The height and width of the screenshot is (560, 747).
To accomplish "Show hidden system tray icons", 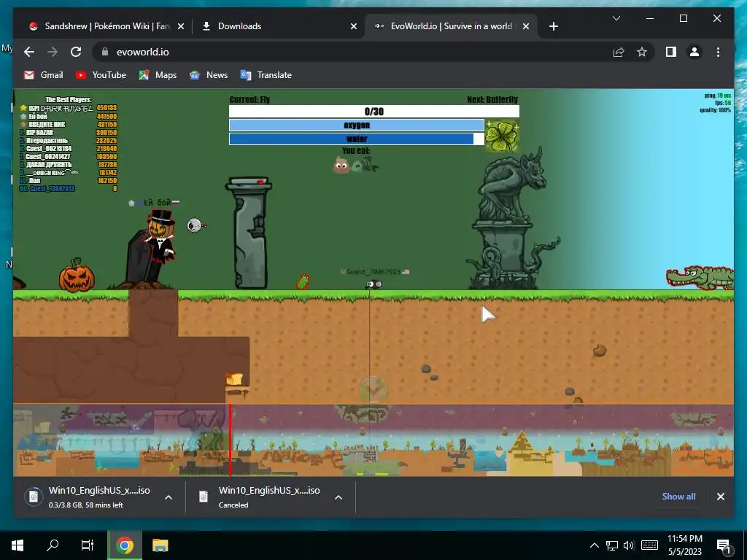I will pyautogui.click(x=594, y=545).
